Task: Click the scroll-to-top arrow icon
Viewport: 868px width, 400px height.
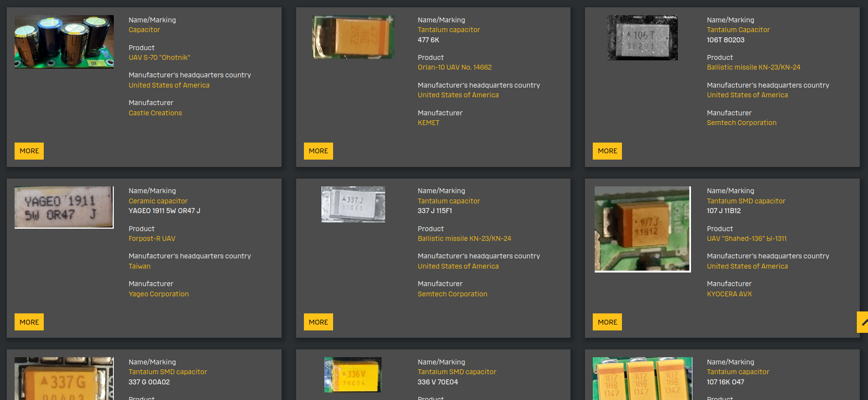Action: point(863,322)
